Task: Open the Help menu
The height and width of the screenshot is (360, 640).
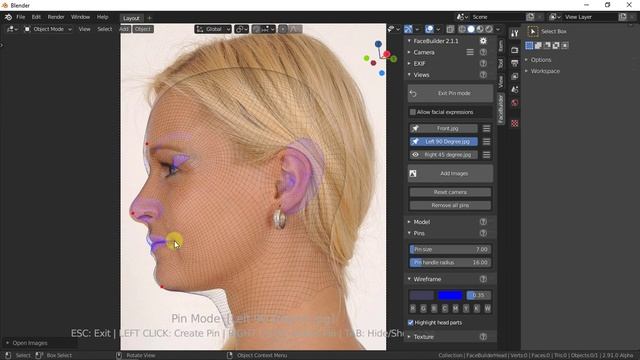Action: [x=102, y=17]
